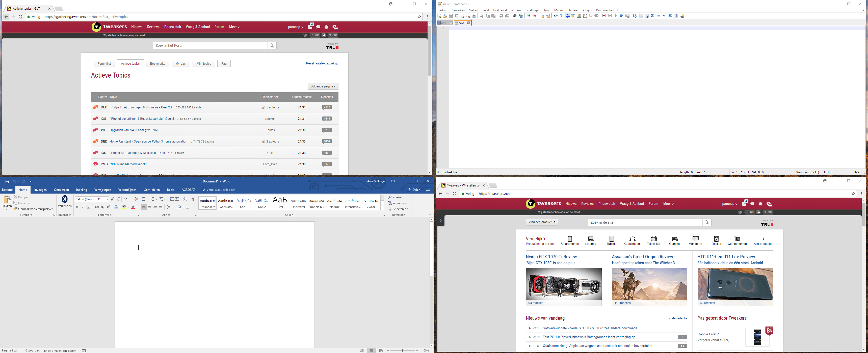Open the Invoegen ribbon tab
Viewport: 868px width, 353px height.
click(40, 190)
